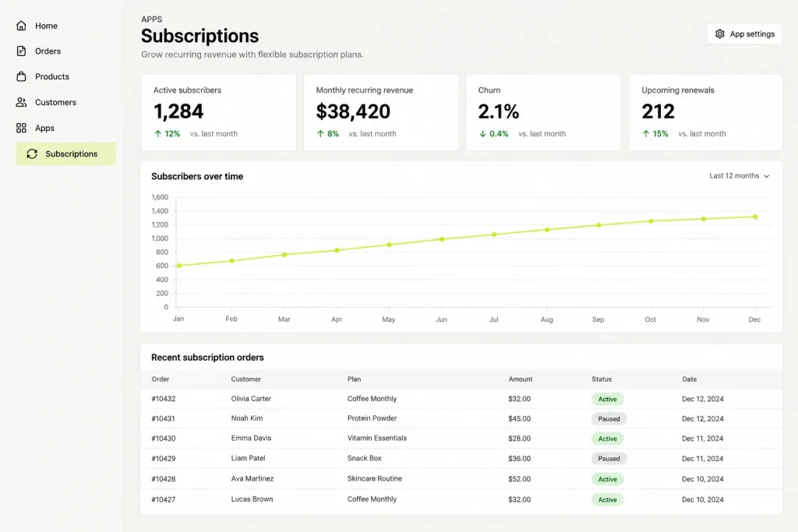This screenshot has width=798, height=532.
Task: Click the Active badge for Olivia Carter
Action: [607, 400]
